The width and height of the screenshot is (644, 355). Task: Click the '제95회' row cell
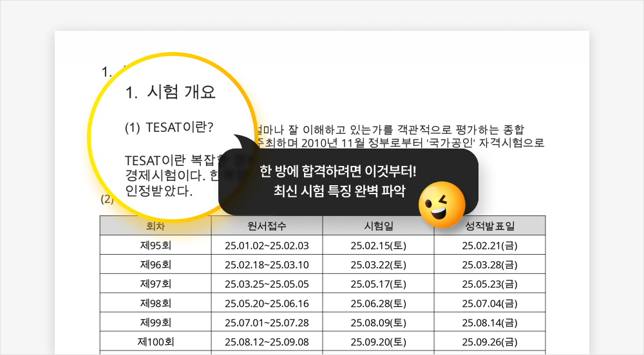156,245
